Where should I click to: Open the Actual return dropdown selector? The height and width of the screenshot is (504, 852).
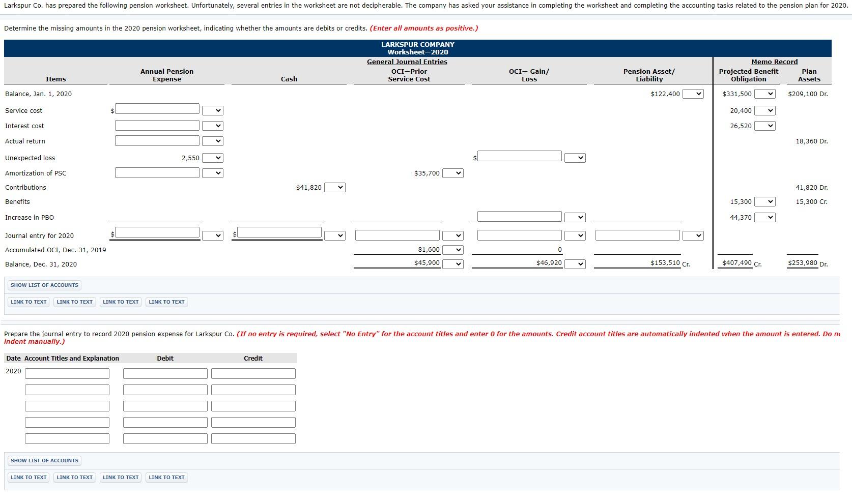[x=215, y=141]
